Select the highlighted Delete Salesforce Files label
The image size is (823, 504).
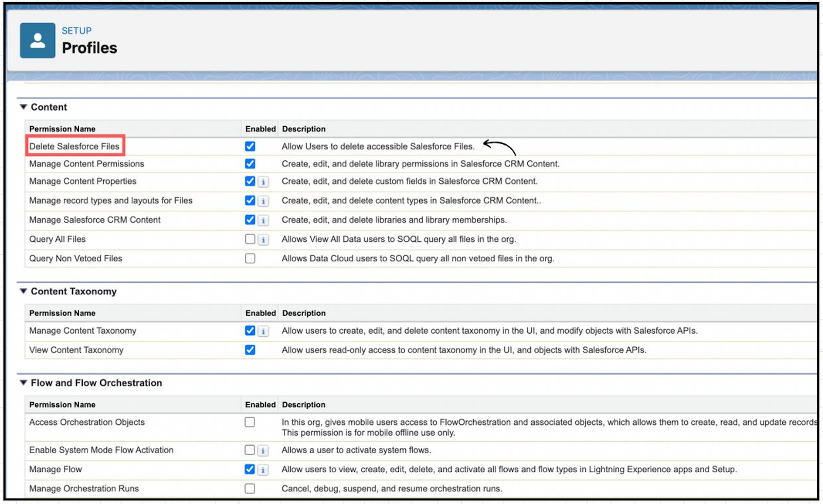(75, 146)
